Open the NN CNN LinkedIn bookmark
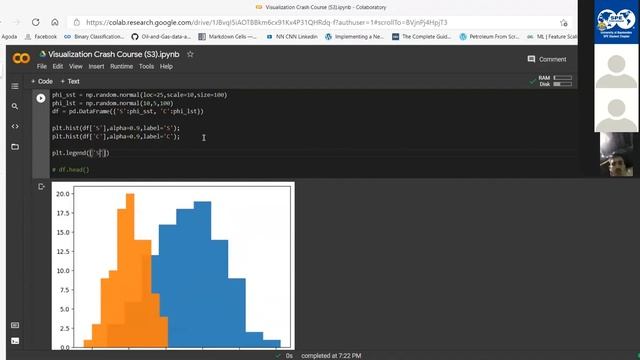This screenshot has height=360, width=640. (292, 37)
